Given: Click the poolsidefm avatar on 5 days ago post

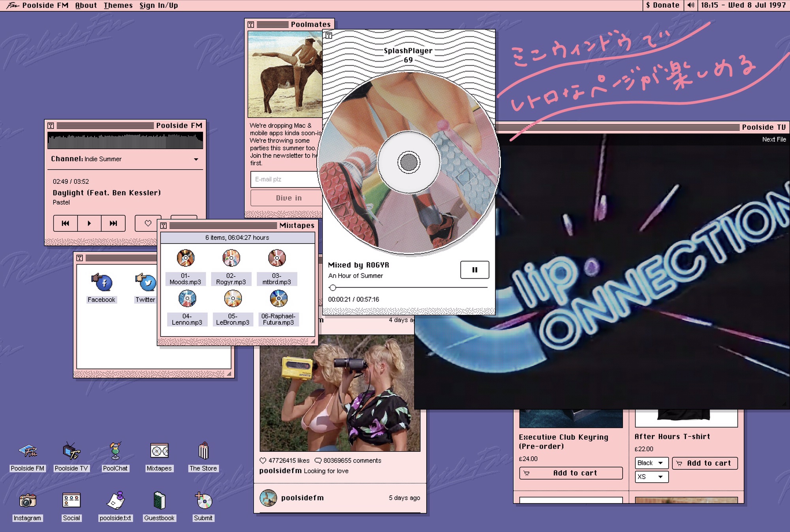Looking at the screenshot, I should [x=268, y=498].
